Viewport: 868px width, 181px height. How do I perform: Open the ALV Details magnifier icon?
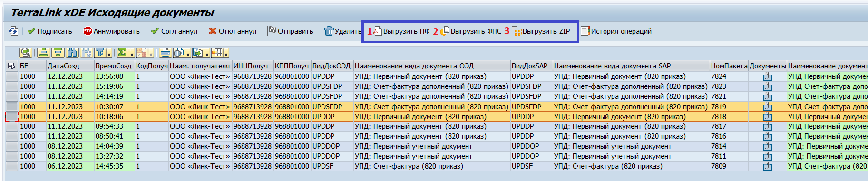click(x=26, y=52)
